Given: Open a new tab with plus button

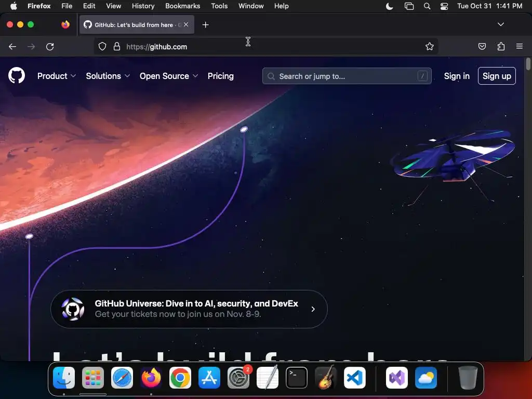Looking at the screenshot, I should pos(205,25).
